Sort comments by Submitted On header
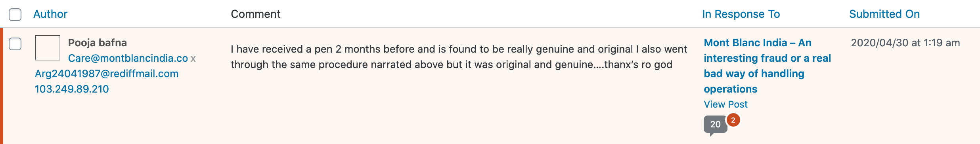The width and height of the screenshot is (980, 144). click(x=884, y=14)
